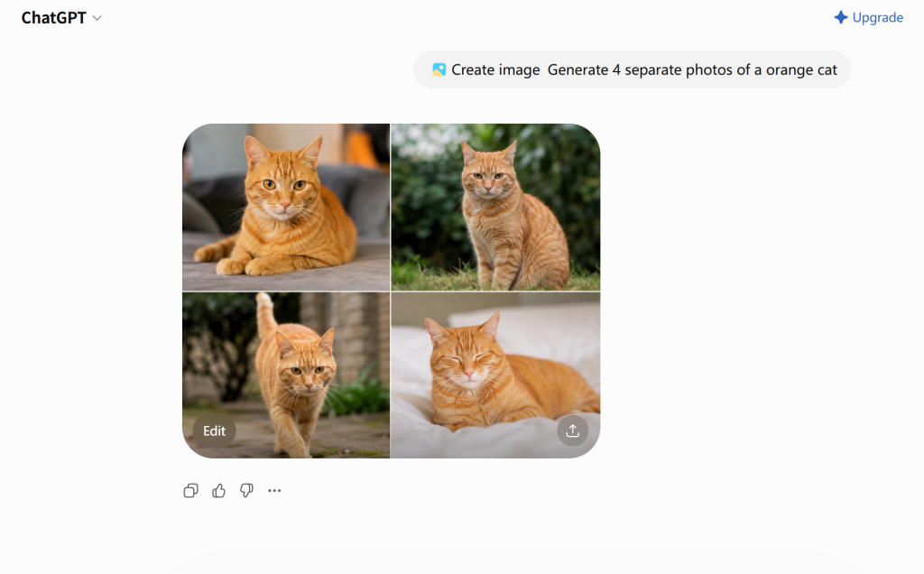
Task: Copy the response using the copy icon
Action: (x=190, y=490)
